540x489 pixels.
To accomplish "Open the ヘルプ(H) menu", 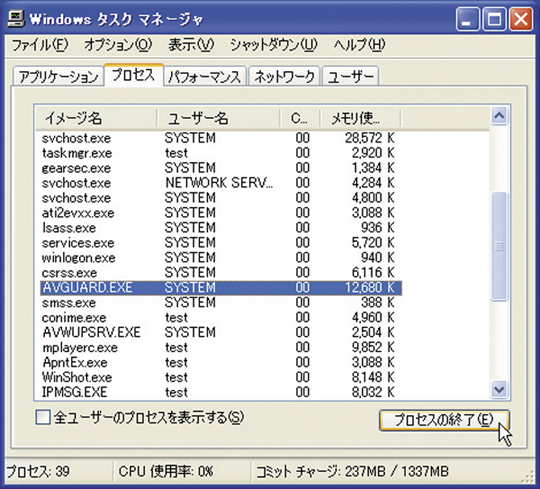I will pos(359,45).
